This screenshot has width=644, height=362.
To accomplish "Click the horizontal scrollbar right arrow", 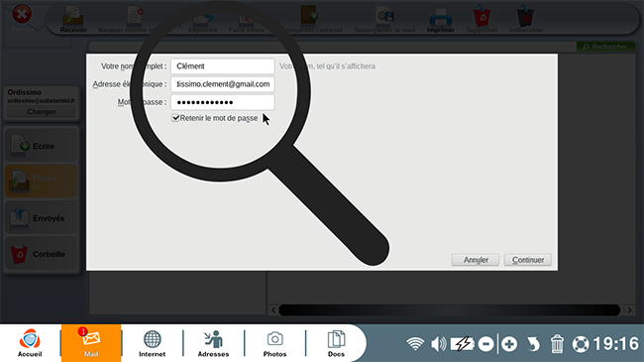I will coord(629,310).
